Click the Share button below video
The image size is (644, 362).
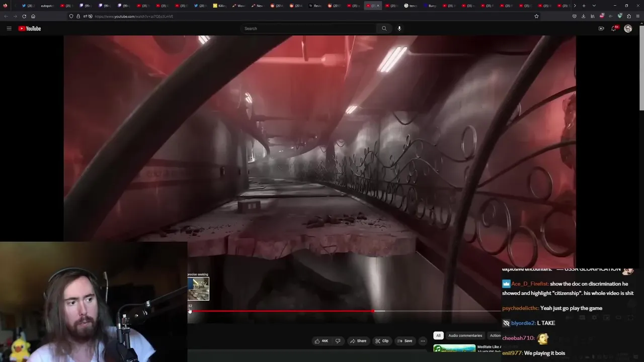pos(358,341)
